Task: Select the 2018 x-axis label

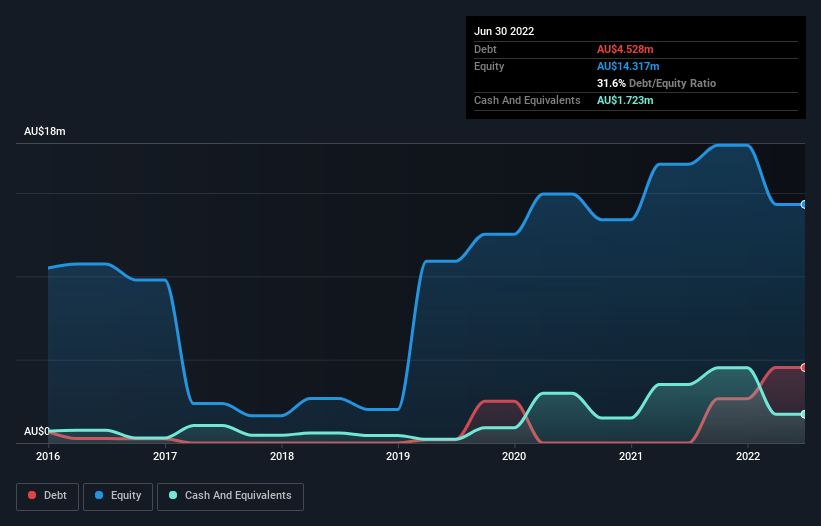Action: click(x=282, y=456)
